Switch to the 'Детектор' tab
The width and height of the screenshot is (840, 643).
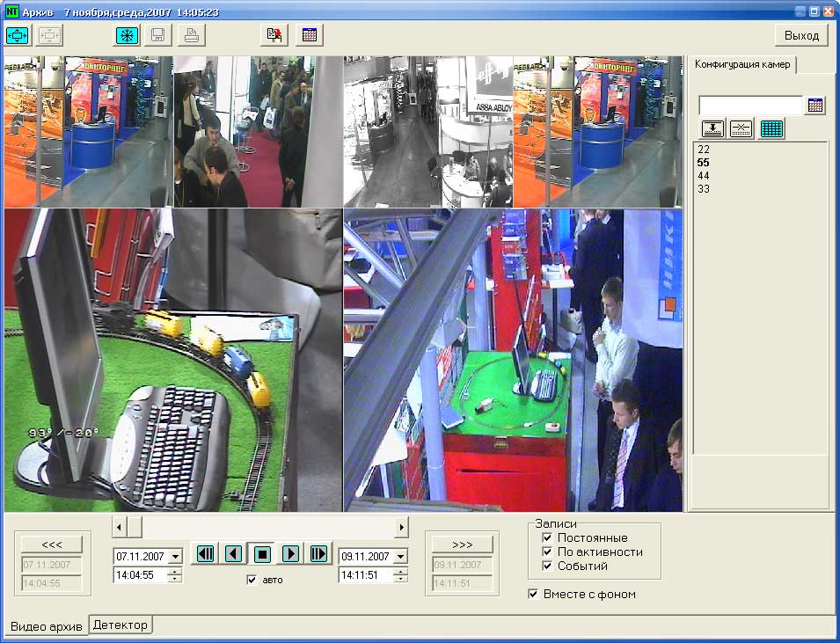click(x=121, y=625)
